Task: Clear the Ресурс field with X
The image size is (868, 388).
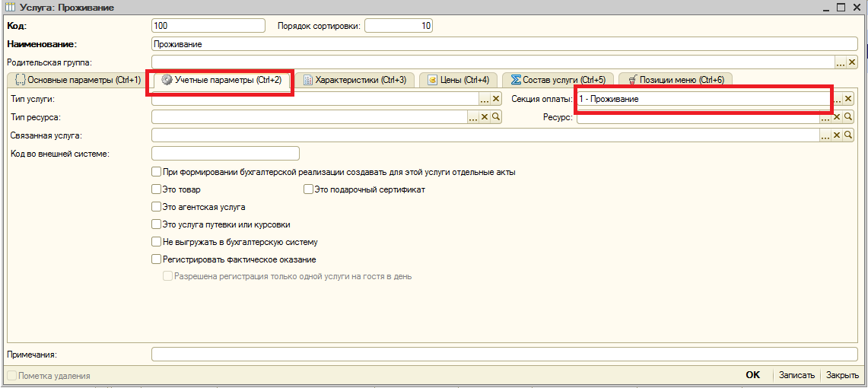Action: click(x=837, y=117)
